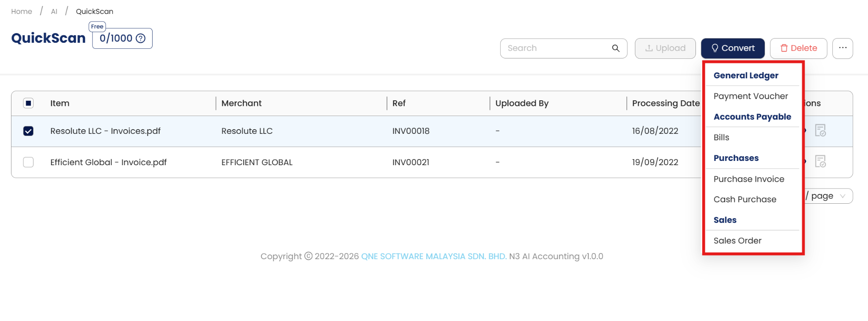Viewport: 868px width, 321px height.
Task: Toggle the select-all checkbox in table header
Action: (28, 103)
